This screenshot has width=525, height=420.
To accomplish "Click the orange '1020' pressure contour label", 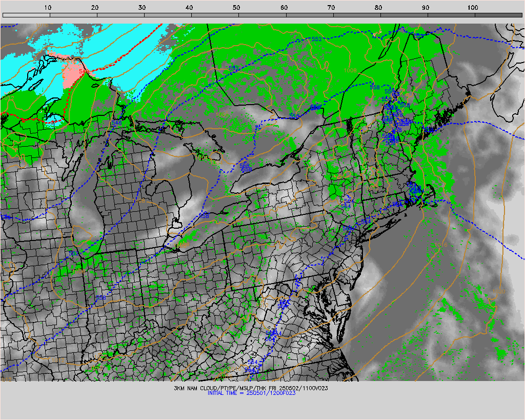I will (499, 291).
